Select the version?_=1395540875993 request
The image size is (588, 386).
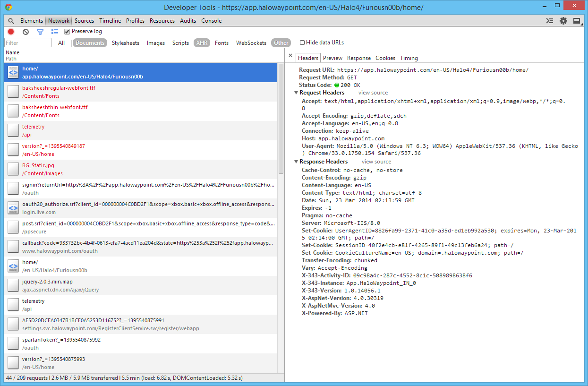(x=141, y=363)
